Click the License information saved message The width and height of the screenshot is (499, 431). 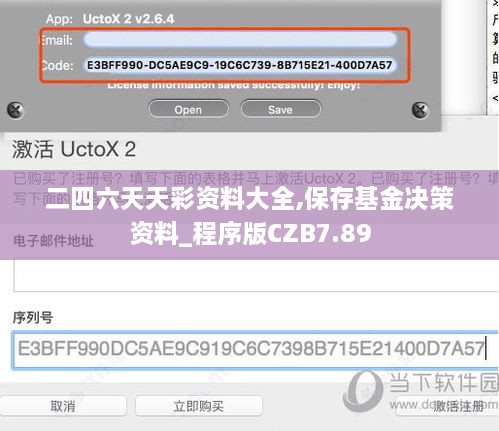233,85
